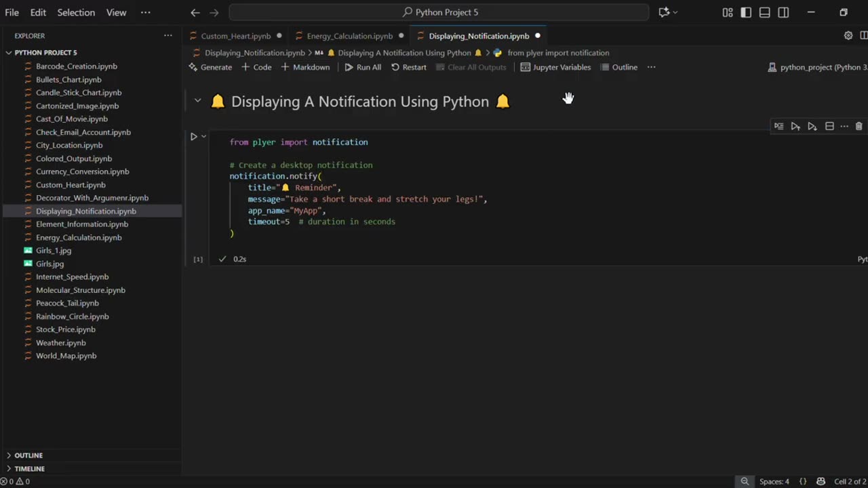Viewport: 868px width, 488px height.
Task: Open the File menu
Action: tap(12, 12)
